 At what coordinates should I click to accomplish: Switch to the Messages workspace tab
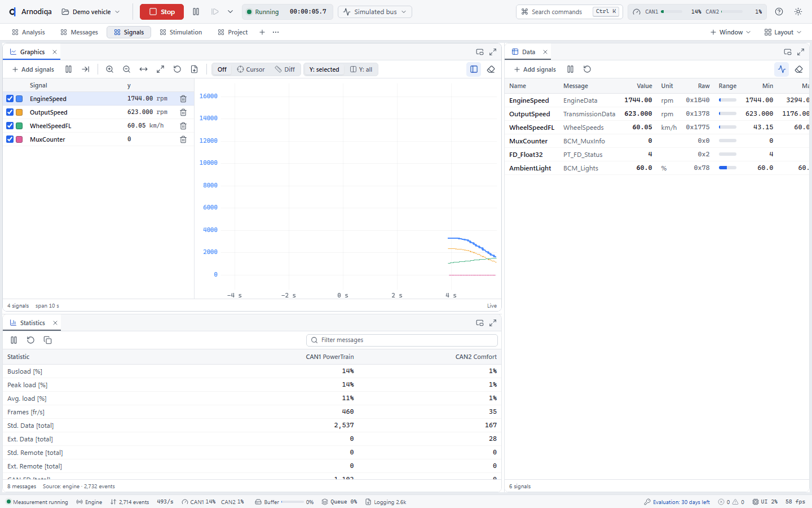[80, 32]
